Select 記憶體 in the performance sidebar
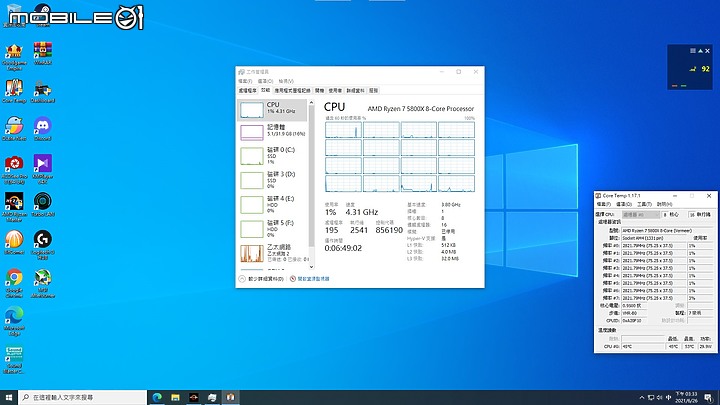 pyautogui.click(x=272, y=132)
